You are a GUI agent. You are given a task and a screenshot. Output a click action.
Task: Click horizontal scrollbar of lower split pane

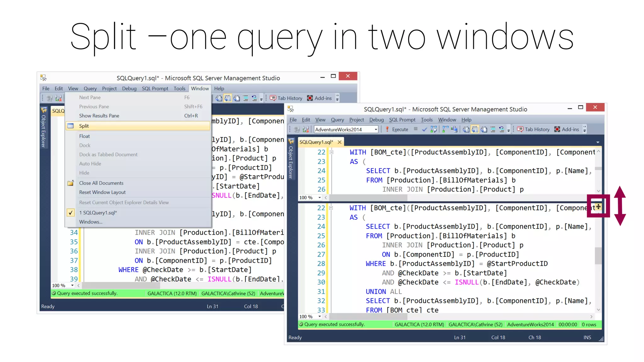point(458,316)
